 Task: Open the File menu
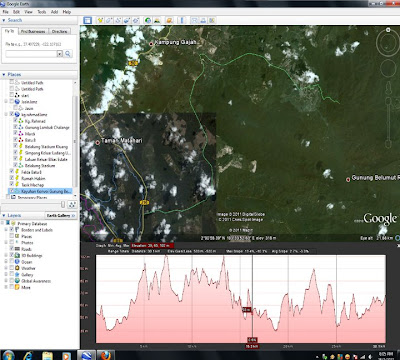tap(5, 12)
